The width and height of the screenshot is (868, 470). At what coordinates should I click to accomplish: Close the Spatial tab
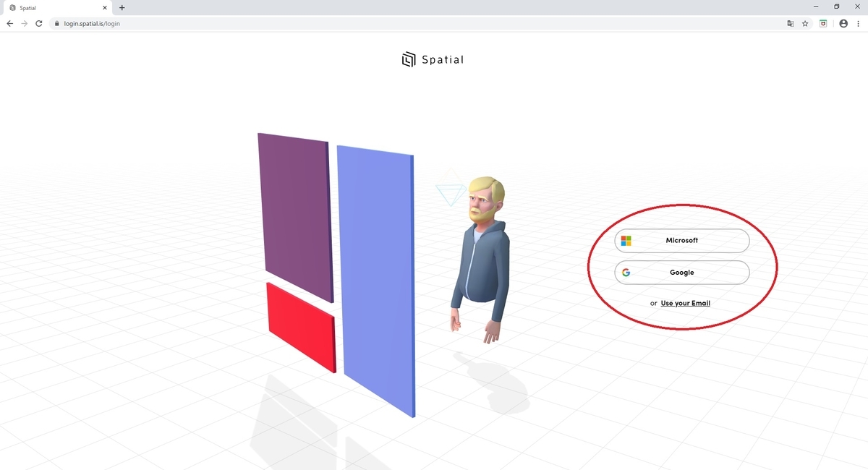[x=104, y=7]
